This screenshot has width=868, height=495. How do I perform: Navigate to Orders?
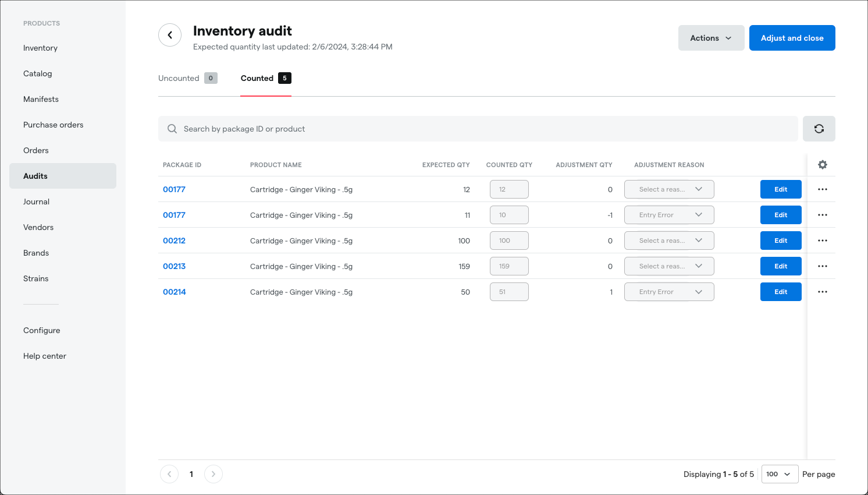tap(63, 150)
